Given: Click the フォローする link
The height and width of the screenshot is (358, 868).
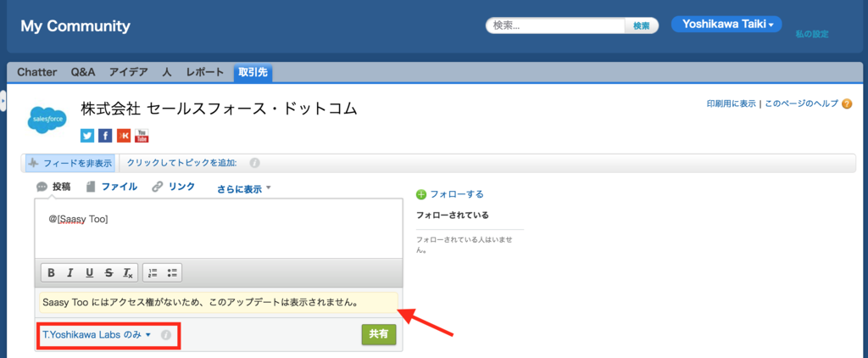Looking at the screenshot, I should pyautogui.click(x=457, y=194).
